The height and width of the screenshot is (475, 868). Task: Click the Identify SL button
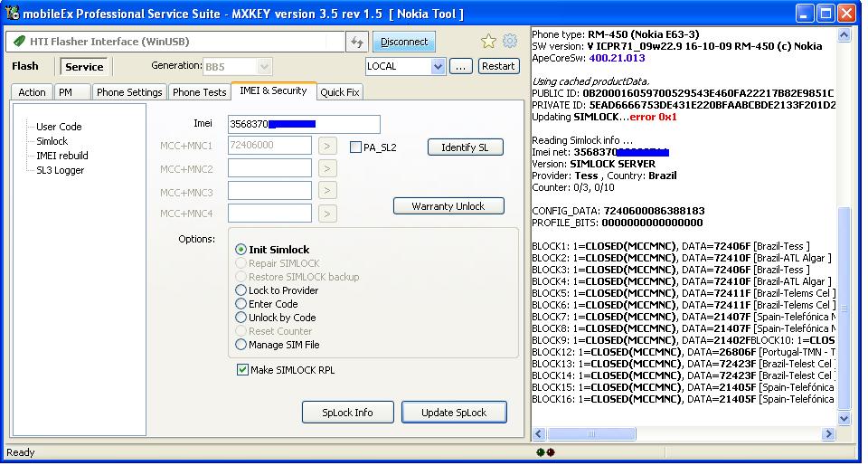point(465,147)
